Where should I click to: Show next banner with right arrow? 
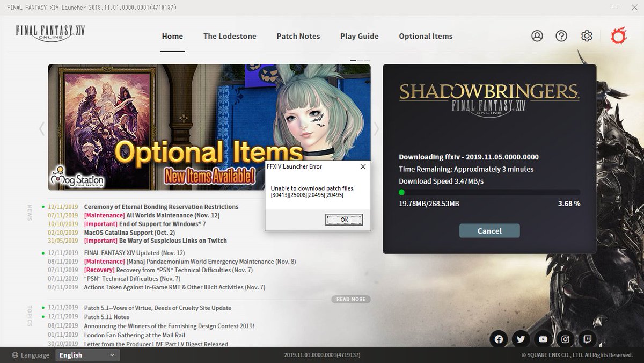click(x=376, y=128)
